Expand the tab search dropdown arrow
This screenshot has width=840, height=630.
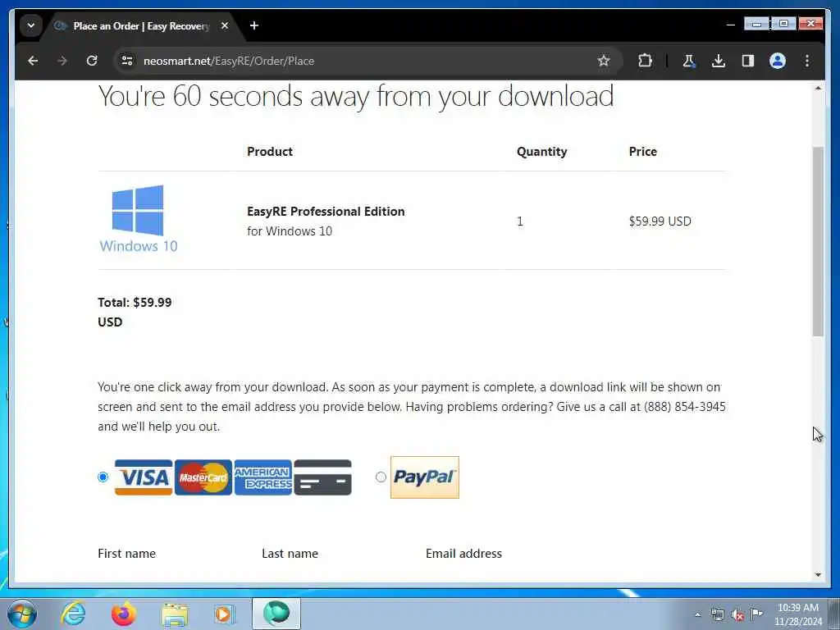(x=31, y=25)
